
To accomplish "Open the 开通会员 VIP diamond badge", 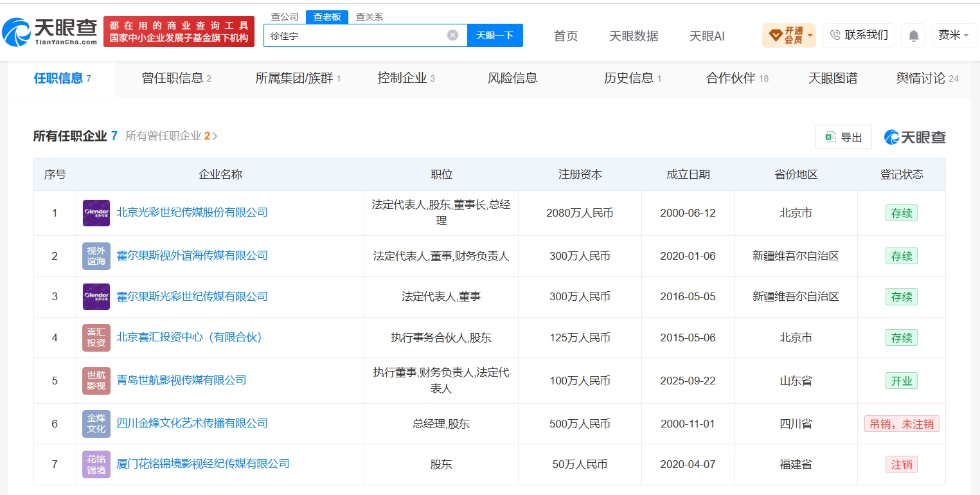I will pyautogui.click(x=788, y=35).
